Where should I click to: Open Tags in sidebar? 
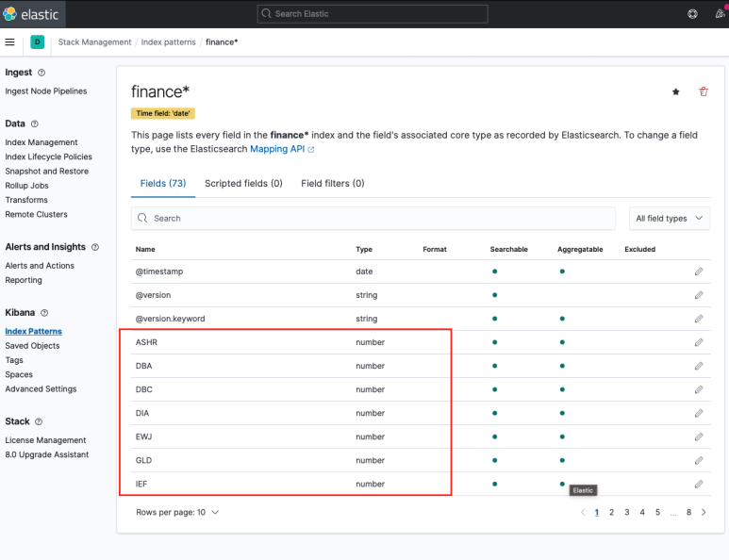tap(14, 360)
